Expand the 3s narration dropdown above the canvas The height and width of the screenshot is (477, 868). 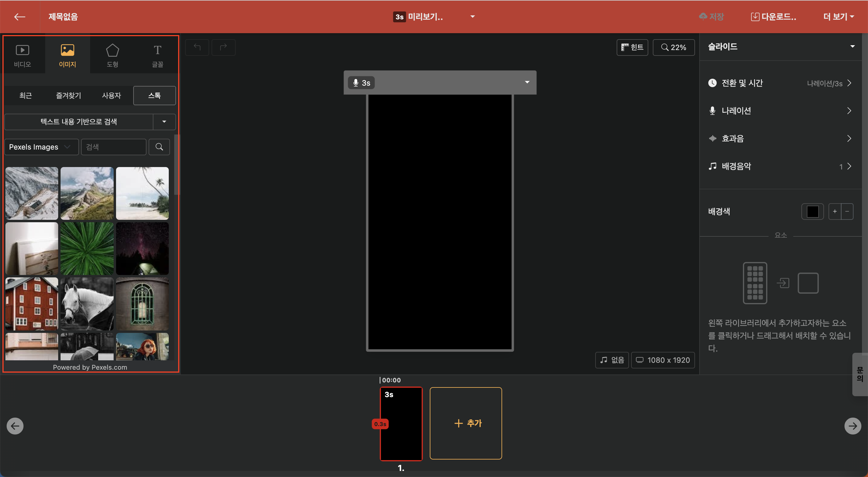527,83
